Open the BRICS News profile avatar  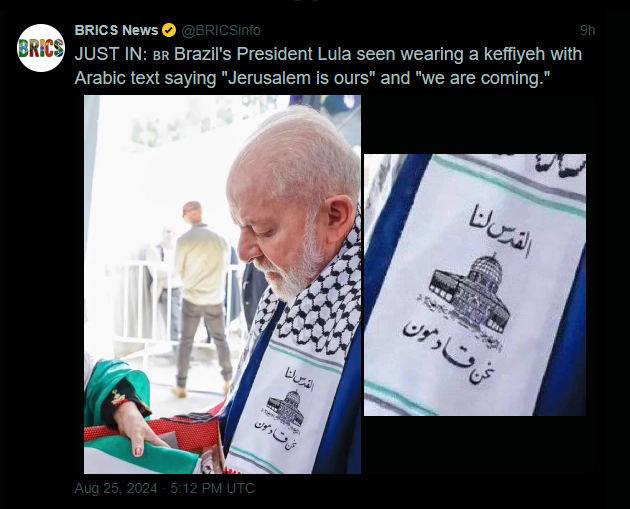click(x=41, y=48)
